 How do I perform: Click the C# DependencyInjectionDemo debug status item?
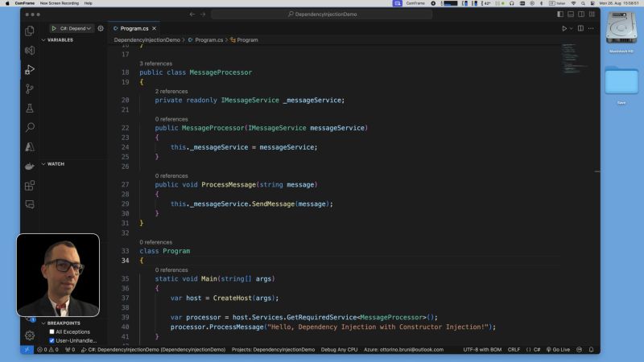153,350
